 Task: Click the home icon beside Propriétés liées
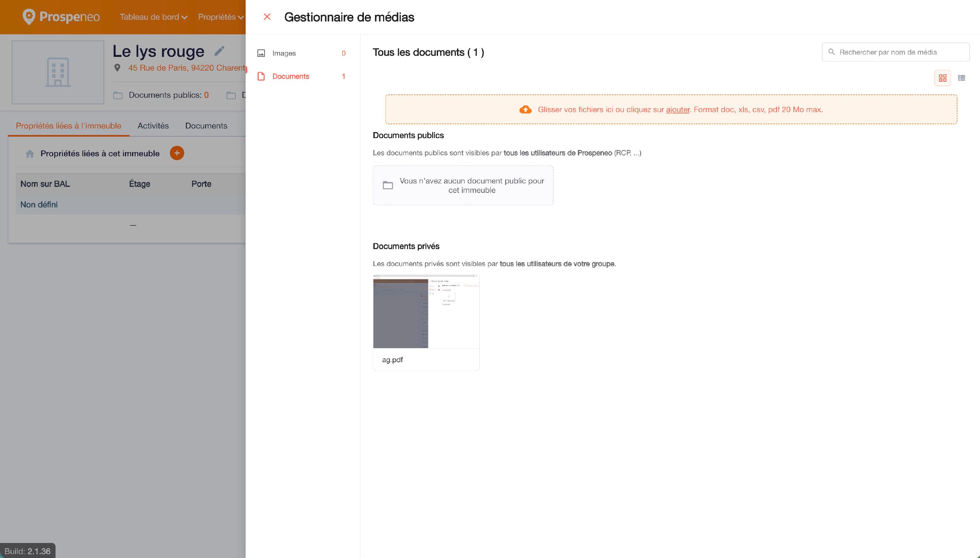(x=30, y=154)
